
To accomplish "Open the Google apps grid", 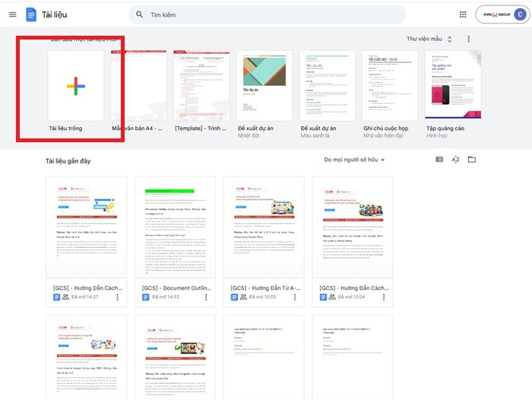I will [463, 14].
